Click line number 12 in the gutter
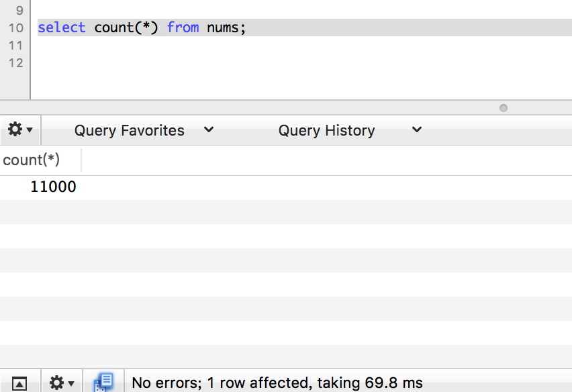The width and height of the screenshot is (572, 392). pos(15,63)
